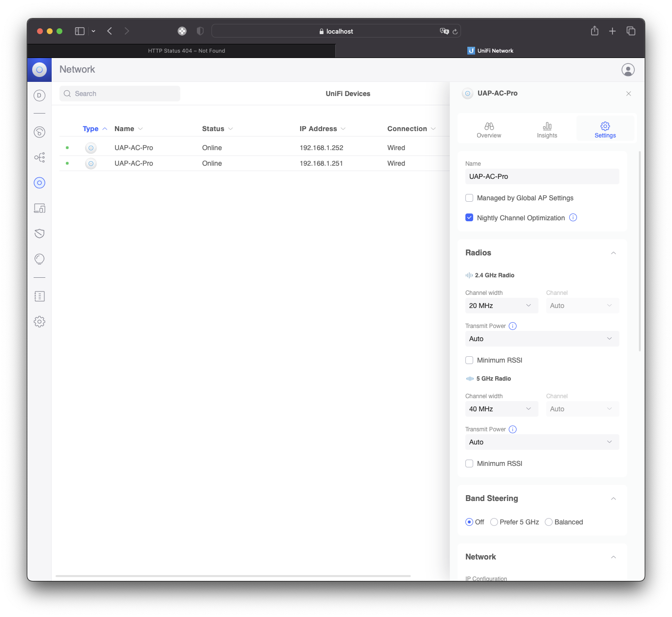Edit the device Name field

coord(542,176)
